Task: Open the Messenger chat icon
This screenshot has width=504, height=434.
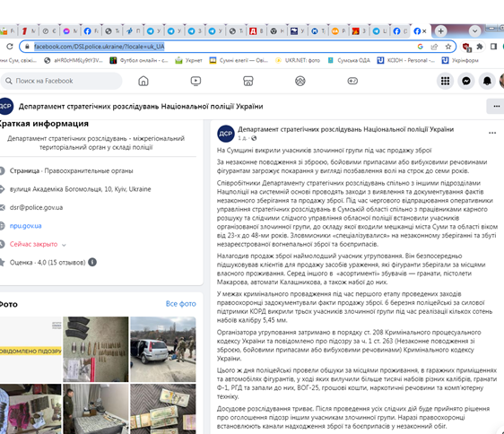Action: click(466, 81)
